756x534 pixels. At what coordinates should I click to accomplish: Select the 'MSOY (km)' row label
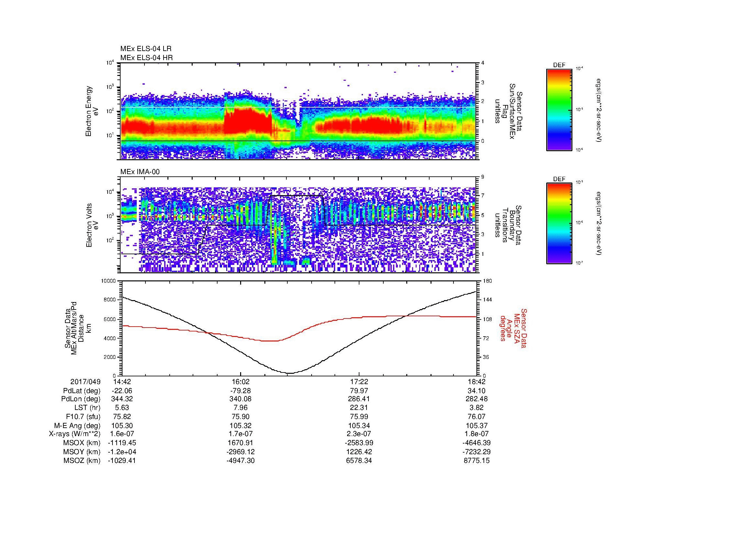tap(82, 452)
